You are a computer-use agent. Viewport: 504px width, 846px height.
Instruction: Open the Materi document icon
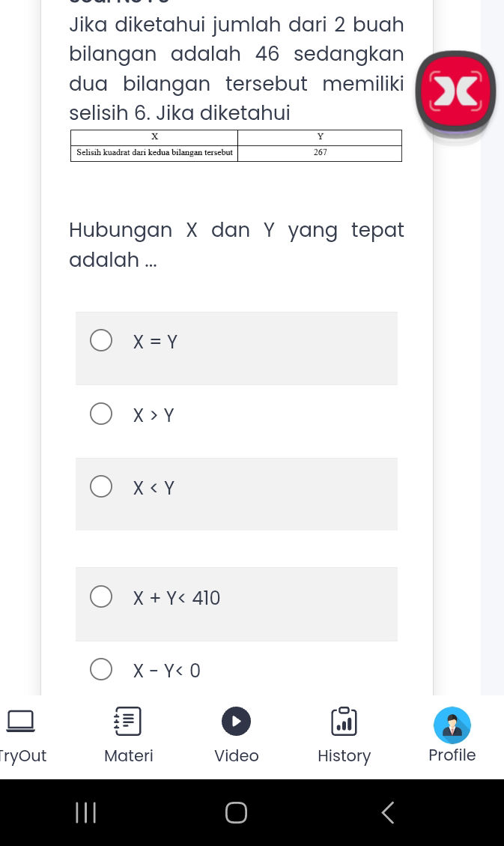(x=128, y=721)
